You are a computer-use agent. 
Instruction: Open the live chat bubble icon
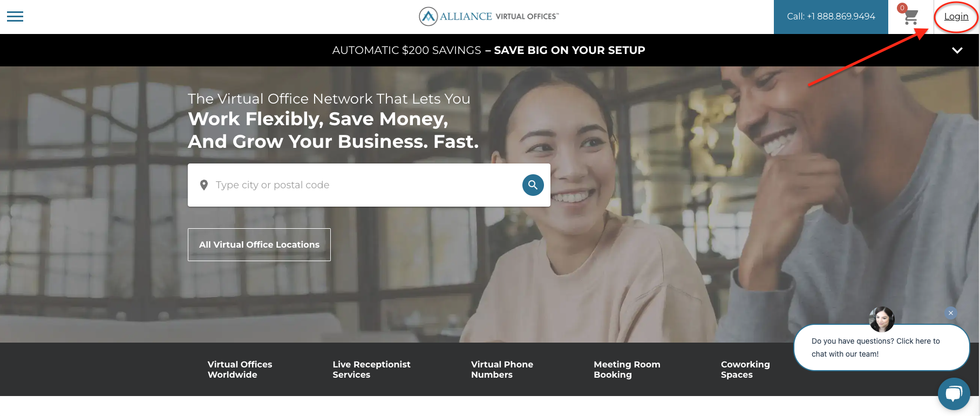954,394
